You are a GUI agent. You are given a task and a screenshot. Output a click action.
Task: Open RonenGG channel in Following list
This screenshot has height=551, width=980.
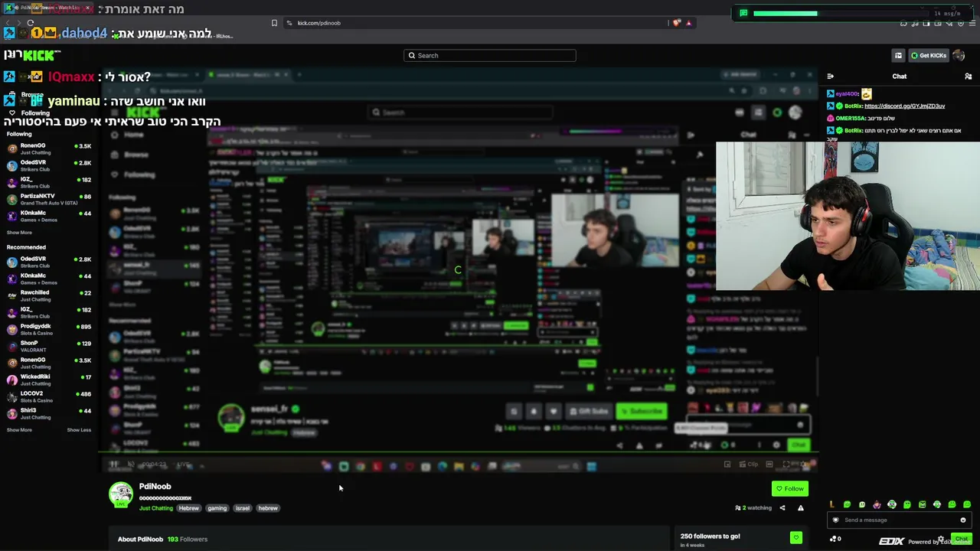(49, 148)
